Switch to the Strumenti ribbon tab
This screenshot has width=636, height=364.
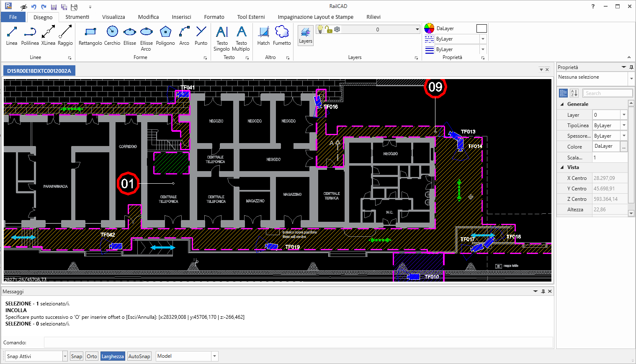77,17
